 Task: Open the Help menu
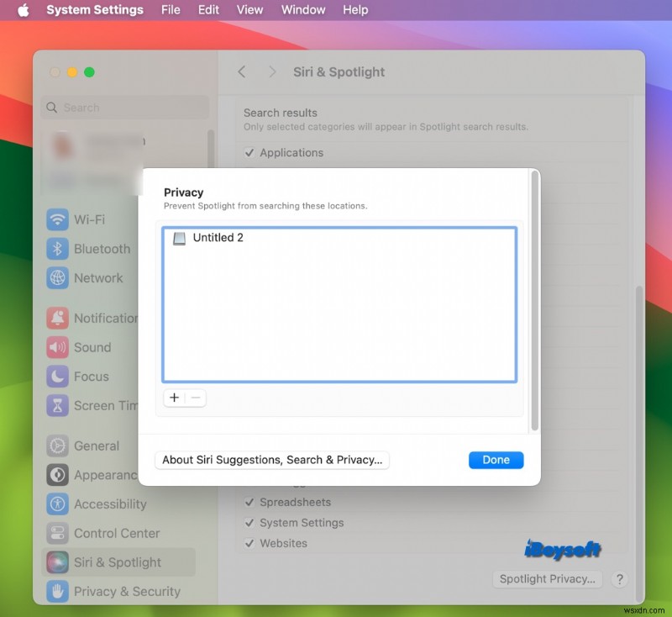coord(355,10)
